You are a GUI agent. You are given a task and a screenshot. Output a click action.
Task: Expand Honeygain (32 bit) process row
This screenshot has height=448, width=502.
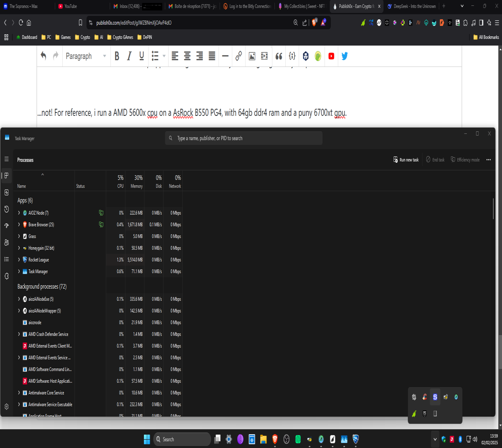point(19,248)
